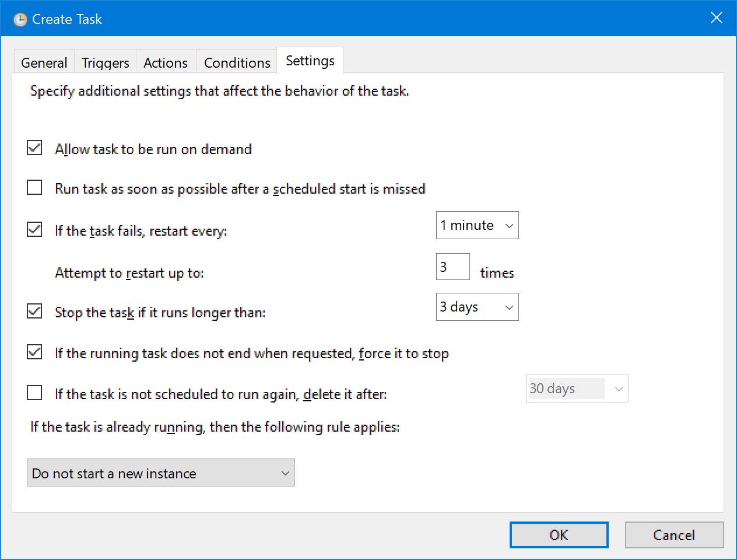Enable run task after missed scheduled start
The width and height of the screenshot is (737, 560).
pyautogui.click(x=35, y=188)
